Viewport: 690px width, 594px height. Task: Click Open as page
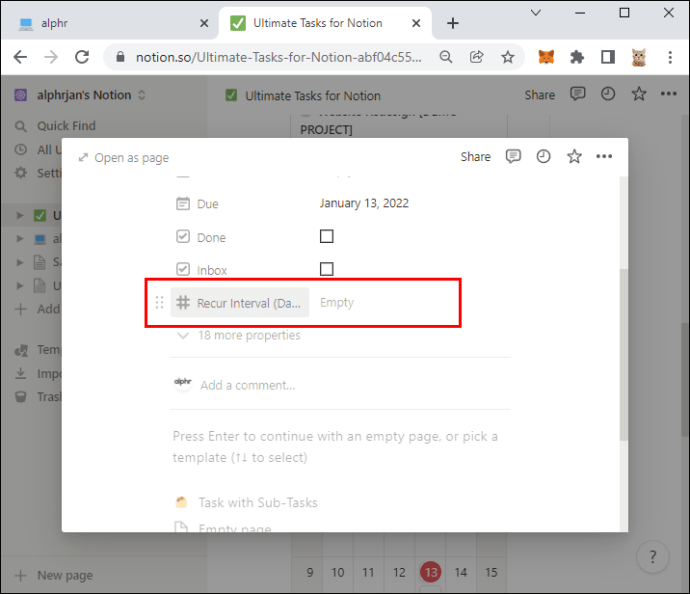pos(124,158)
